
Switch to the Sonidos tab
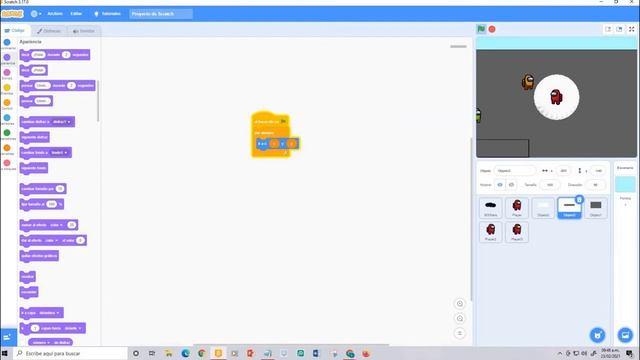(x=84, y=31)
